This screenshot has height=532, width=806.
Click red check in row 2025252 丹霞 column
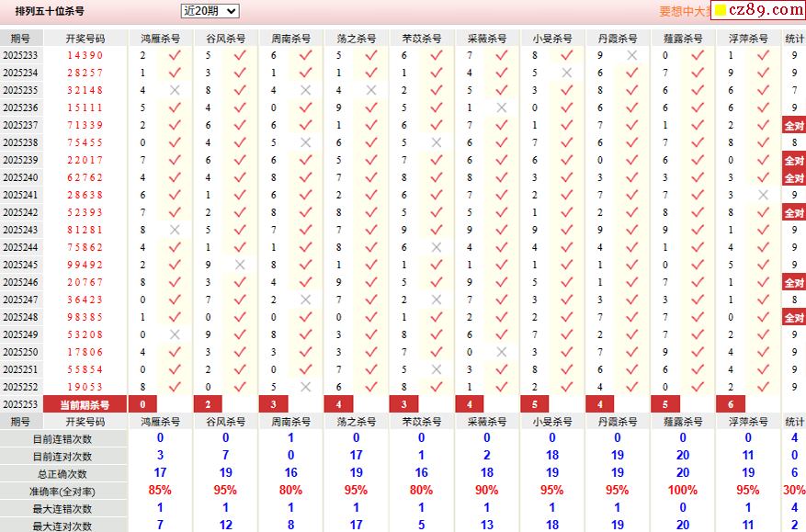pos(631,387)
